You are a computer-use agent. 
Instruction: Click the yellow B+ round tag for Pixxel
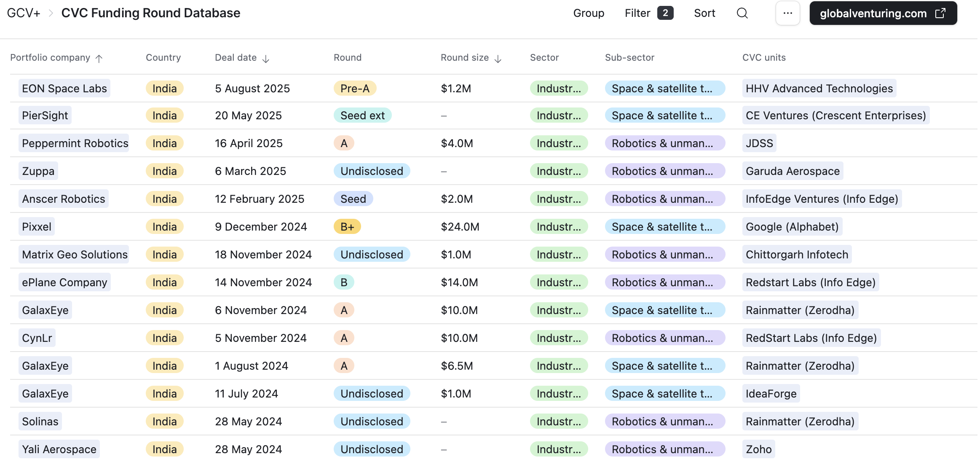347,227
